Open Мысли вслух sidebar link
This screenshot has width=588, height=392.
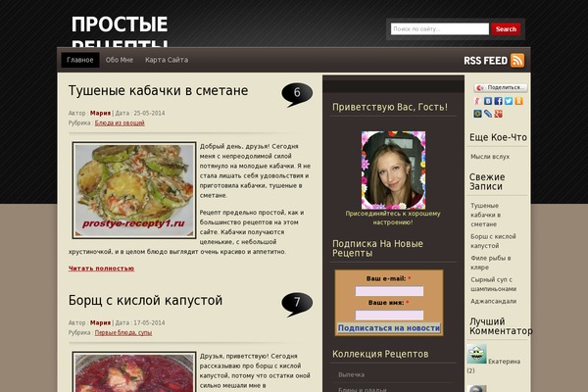[490, 157]
